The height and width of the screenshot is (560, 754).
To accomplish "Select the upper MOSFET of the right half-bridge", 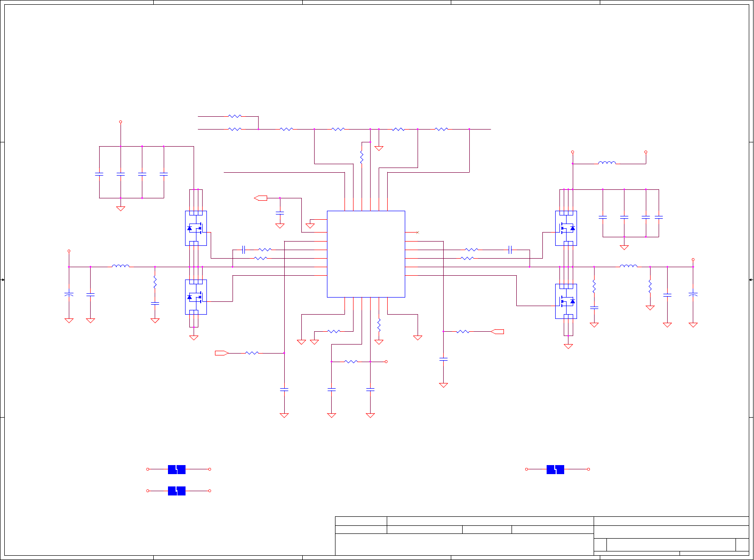I will click(x=566, y=228).
